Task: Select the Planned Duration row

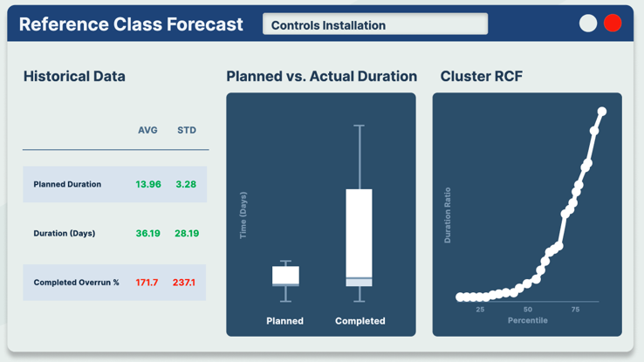Action: [x=115, y=184]
